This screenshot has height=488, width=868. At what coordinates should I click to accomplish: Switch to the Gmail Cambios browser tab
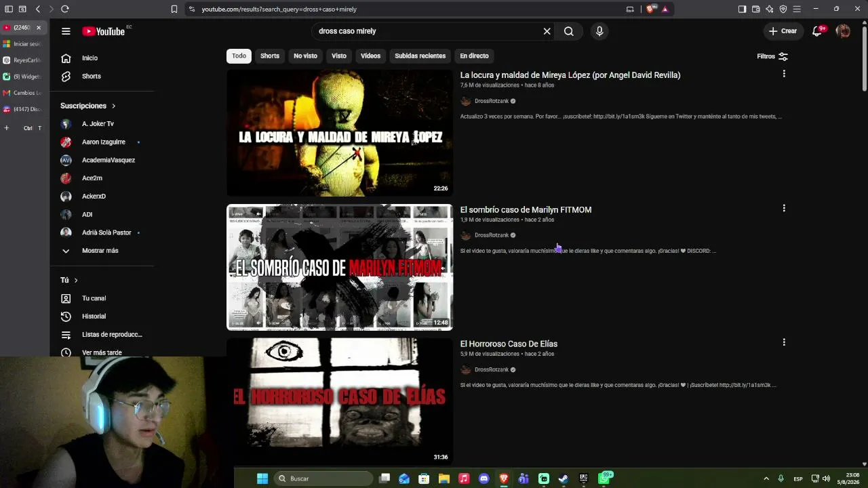tap(22, 93)
